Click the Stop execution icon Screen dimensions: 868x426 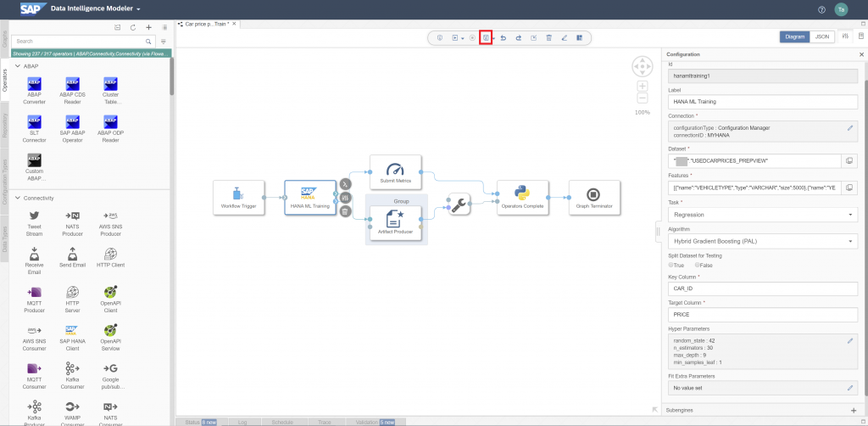472,37
